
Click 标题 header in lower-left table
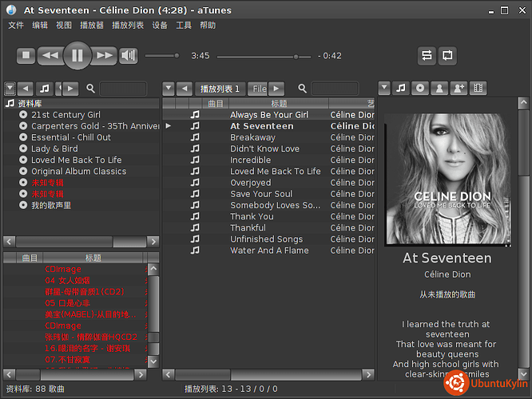(x=93, y=258)
